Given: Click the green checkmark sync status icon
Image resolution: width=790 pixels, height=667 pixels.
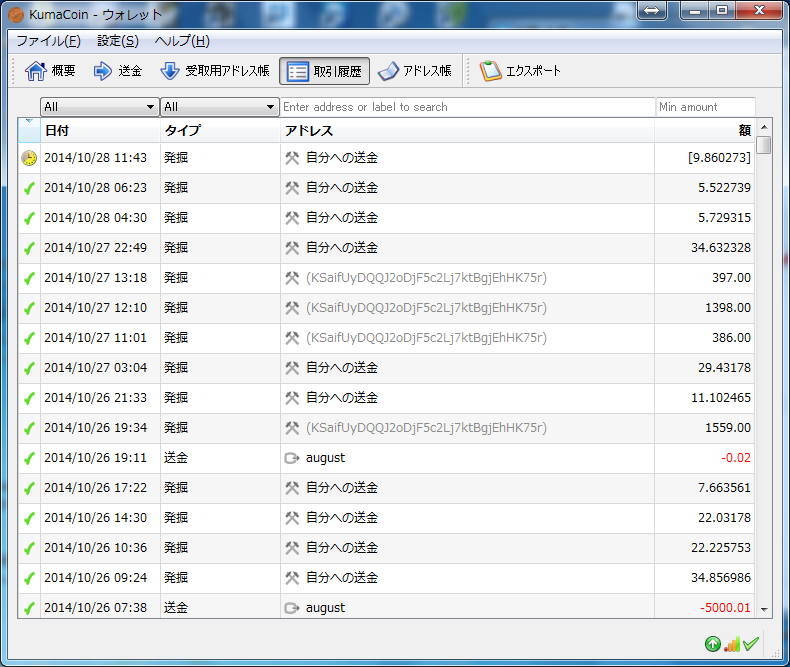Looking at the screenshot, I should 751,644.
